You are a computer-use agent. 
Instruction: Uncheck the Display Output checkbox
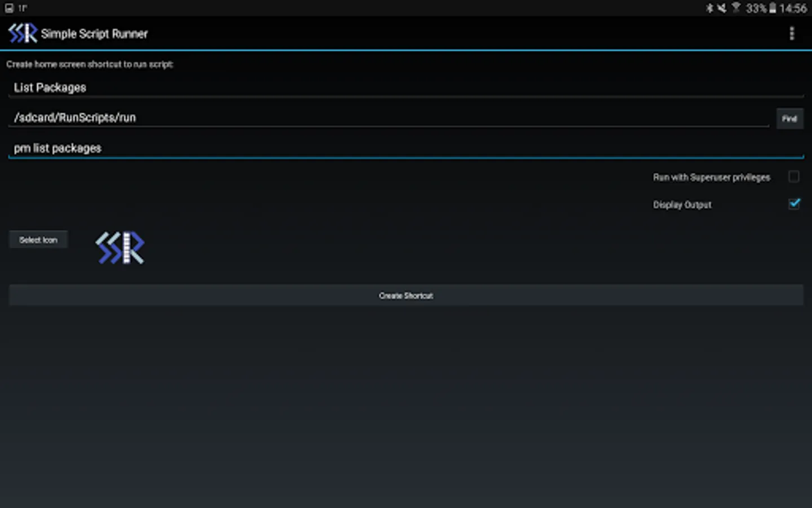click(794, 203)
